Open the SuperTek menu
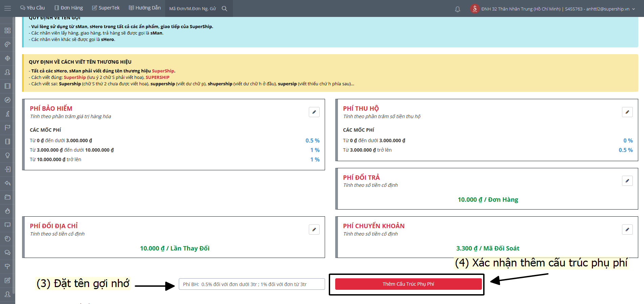The height and width of the screenshot is (304, 644). pyautogui.click(x=106, y=8)
